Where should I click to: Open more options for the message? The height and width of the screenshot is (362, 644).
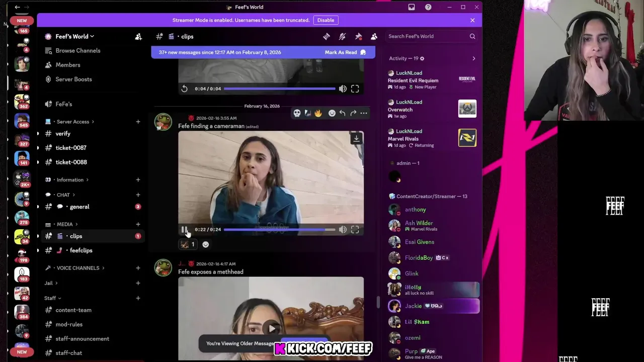point(363,113)
